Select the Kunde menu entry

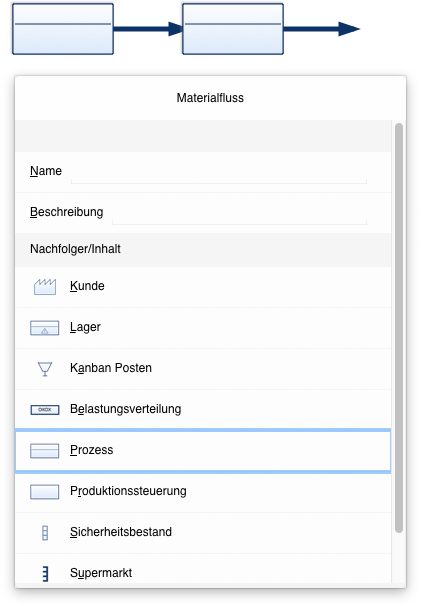click(203, 287)
